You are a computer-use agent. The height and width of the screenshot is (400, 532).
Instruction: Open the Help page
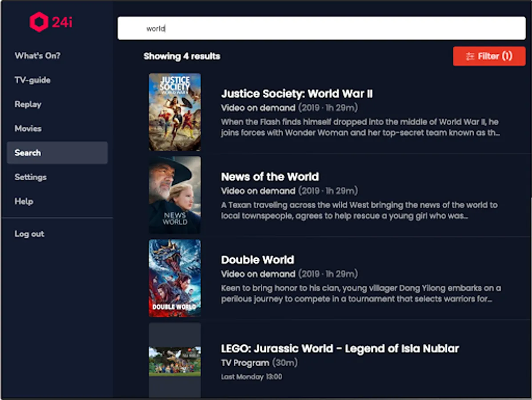click(24, 201)
